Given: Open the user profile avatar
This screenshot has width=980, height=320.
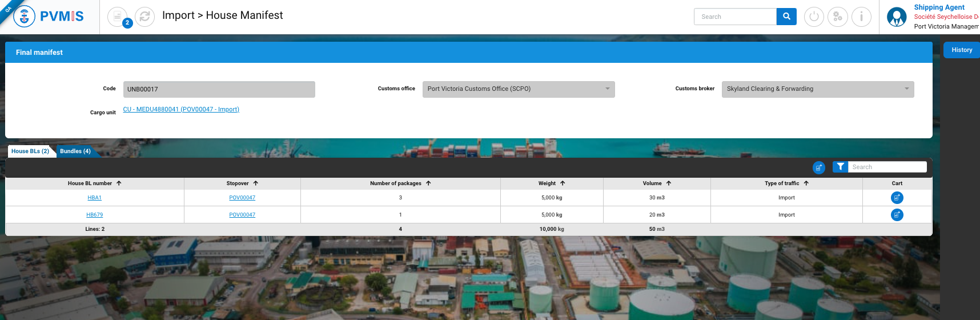Looking at the screenshot, I should 896,17.
